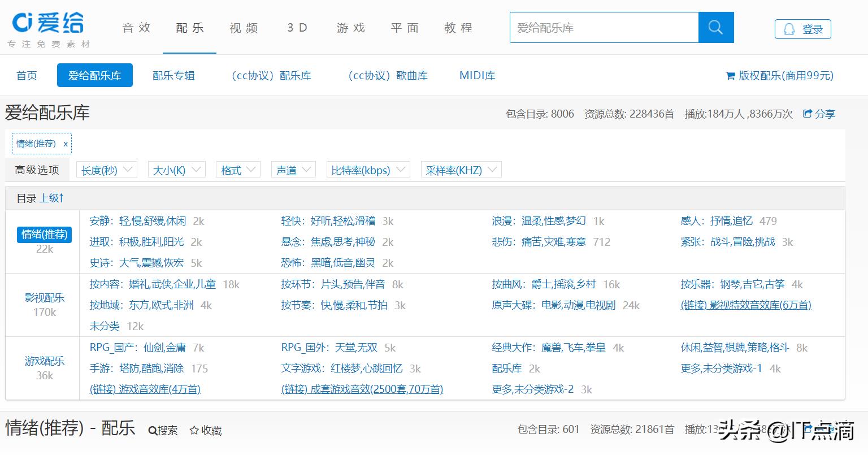Open the 长度(秒) dropdown

[x=106, y=169]
